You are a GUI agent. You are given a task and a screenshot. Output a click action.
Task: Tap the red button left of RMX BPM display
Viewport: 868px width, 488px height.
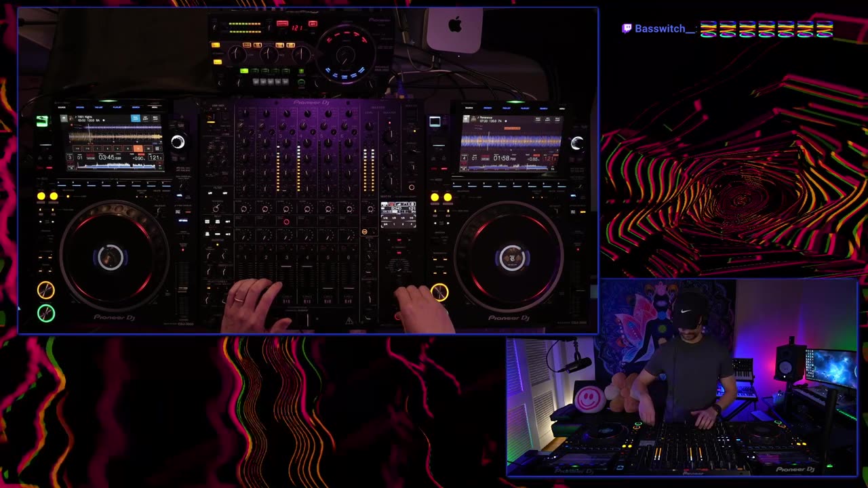tap(281, 24)
